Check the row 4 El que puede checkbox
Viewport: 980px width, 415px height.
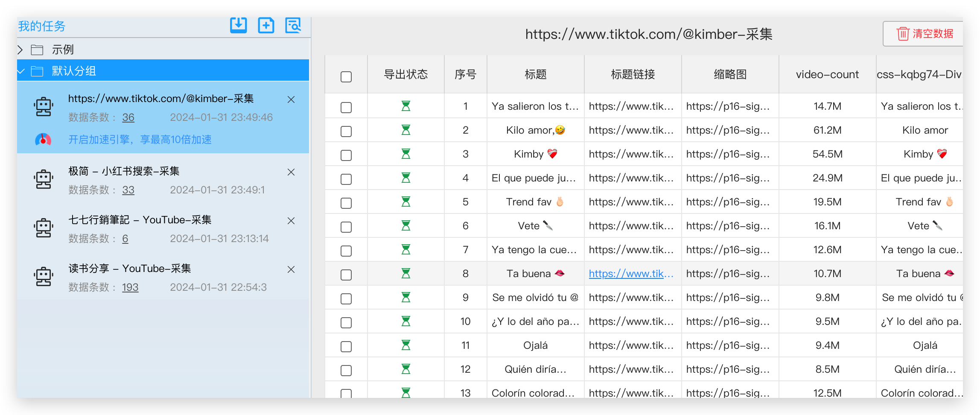click(346, 179)
